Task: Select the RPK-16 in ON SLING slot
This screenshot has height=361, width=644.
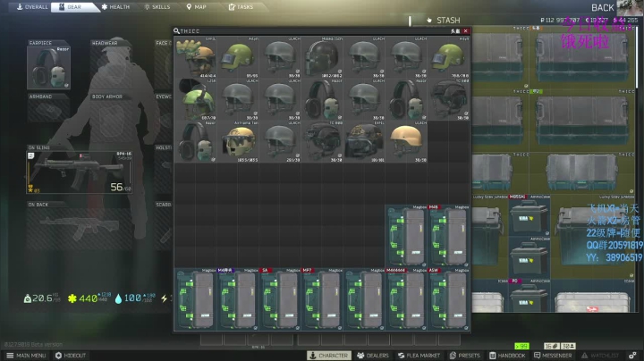Action: click(x=80, y=172)
